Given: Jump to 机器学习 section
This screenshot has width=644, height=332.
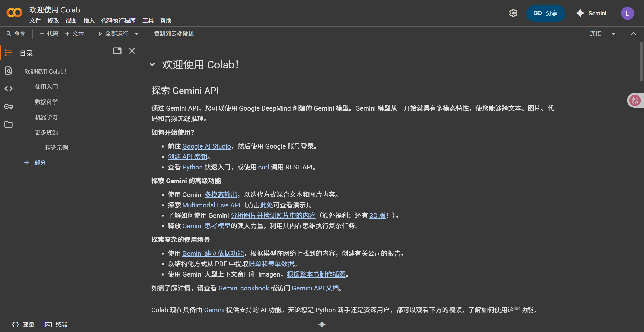Looking at the screenshot, I should [46, 117].
